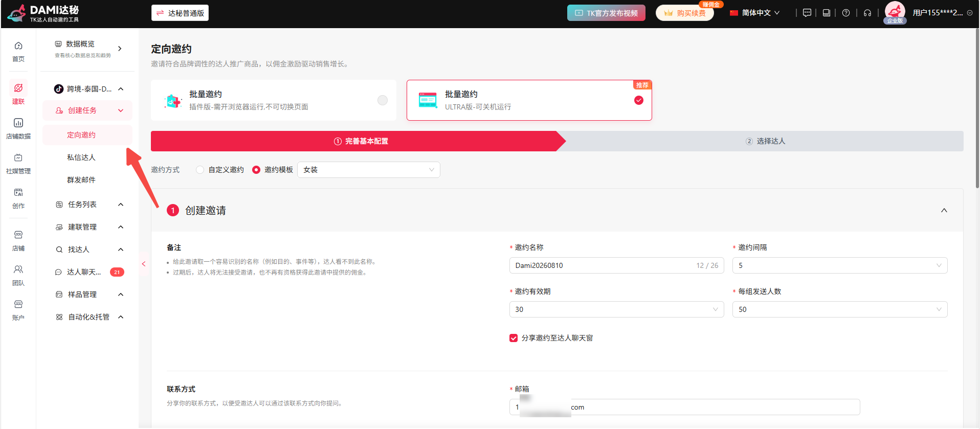Click the 购买续费 button

point(685,13)
